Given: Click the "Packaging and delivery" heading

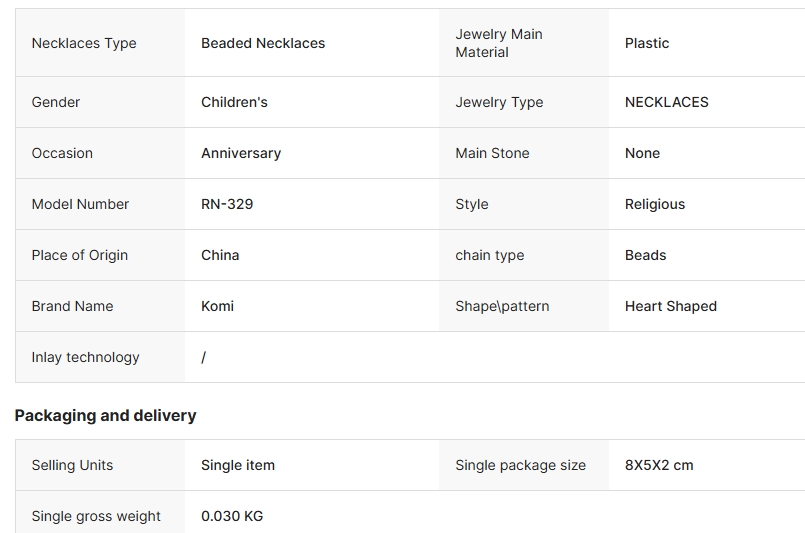Looking at the screenshot, I should (105, 415).
